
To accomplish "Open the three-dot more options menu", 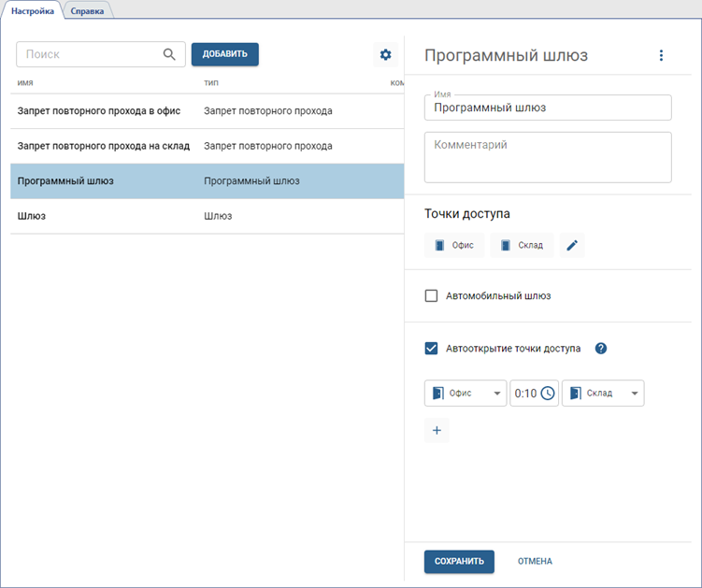I will click(x=661, y=56).
